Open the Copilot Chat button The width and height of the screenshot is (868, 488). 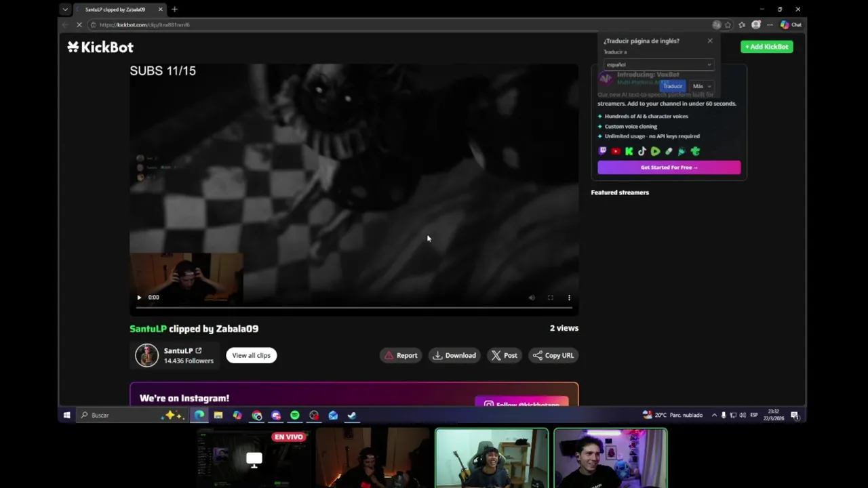pyautogui.click(x=791, y=25)
